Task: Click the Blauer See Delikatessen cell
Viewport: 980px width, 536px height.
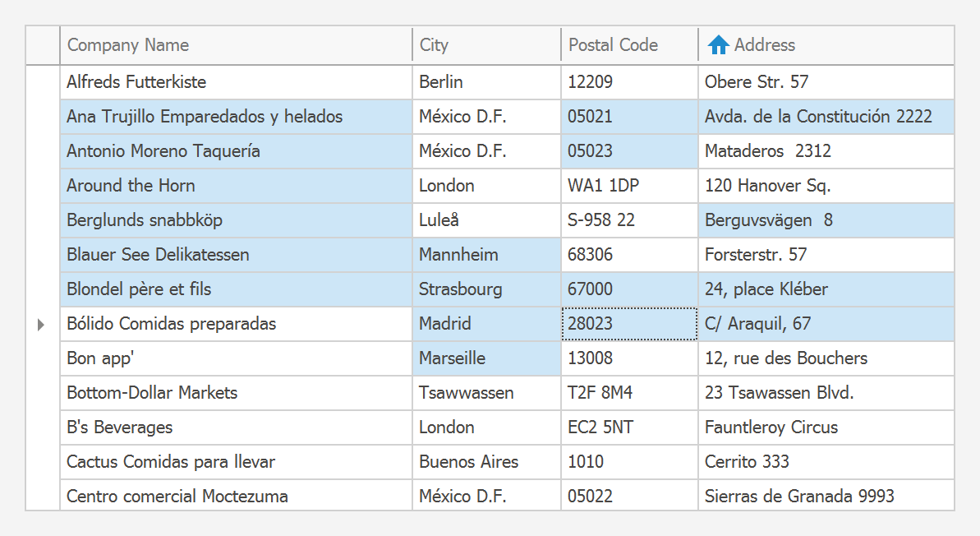Action: (158, 255)
